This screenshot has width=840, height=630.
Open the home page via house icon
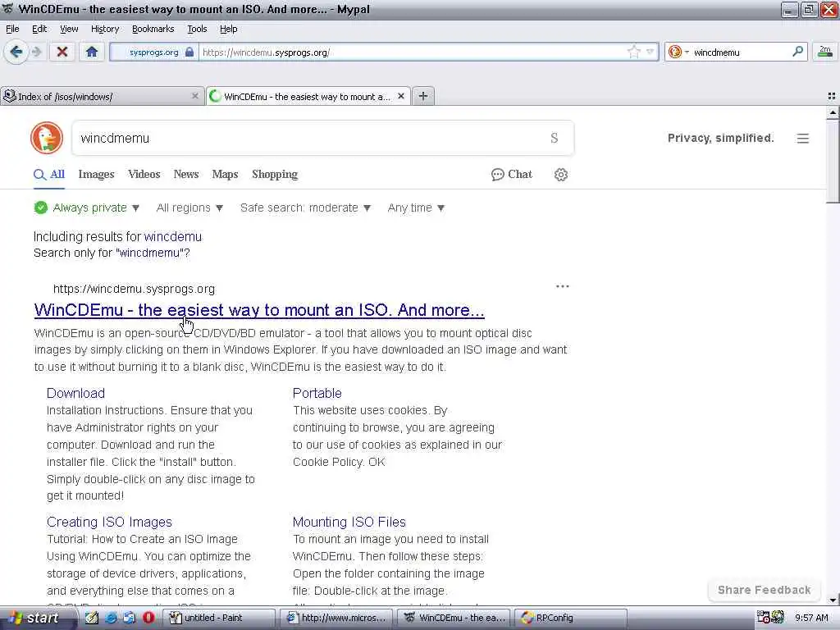point(92,52)
